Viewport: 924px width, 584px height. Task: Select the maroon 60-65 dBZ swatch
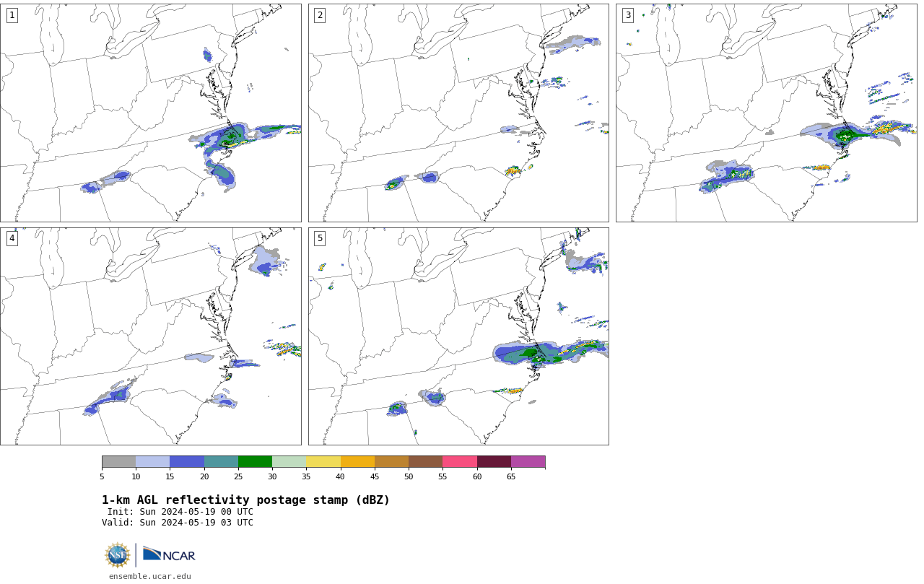click(494, 462)
